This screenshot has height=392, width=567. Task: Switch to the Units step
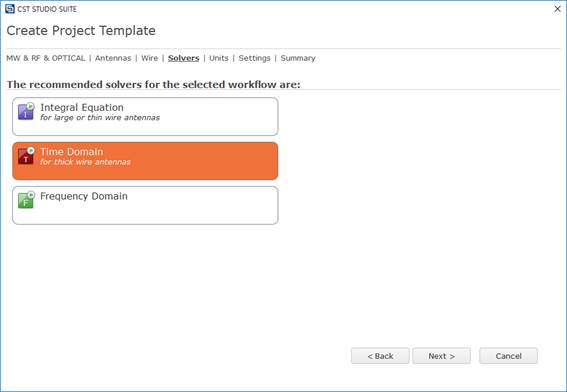(219, 58)
